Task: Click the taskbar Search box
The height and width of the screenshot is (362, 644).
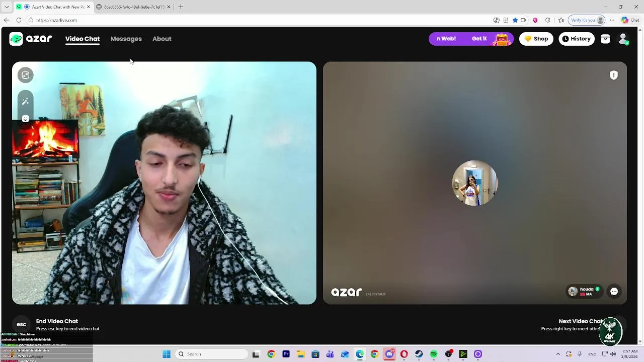Action: (x=211, y=354)
